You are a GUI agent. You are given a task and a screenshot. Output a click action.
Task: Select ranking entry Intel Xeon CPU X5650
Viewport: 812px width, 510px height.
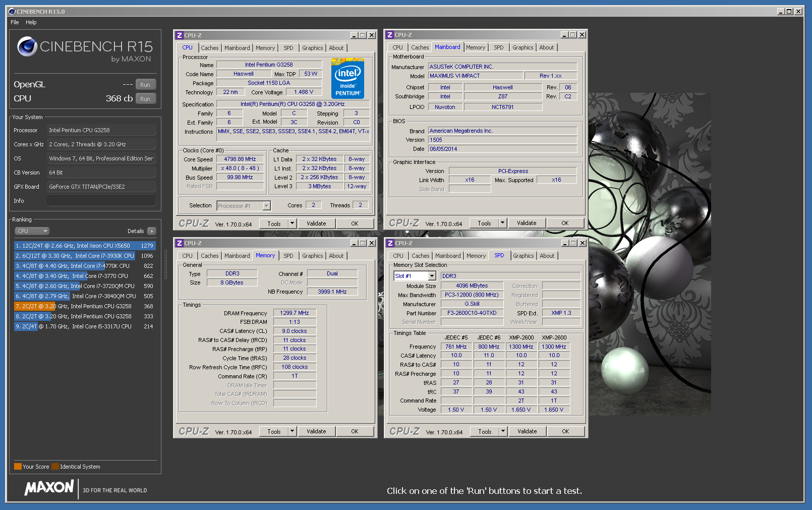[85, 246]
